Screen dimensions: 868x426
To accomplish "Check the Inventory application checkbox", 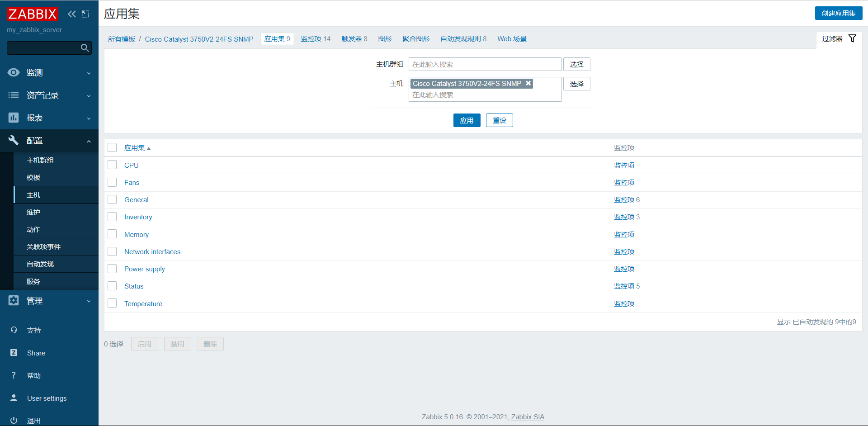I will click(112, 217).
